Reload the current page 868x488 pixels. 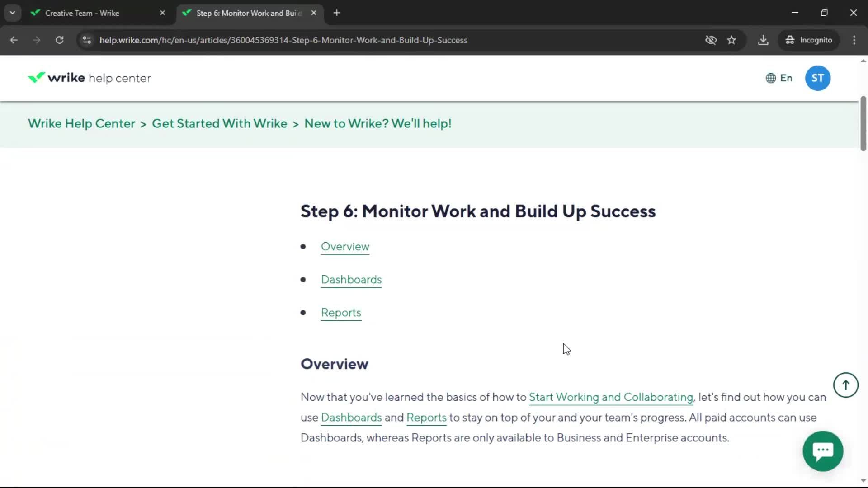point(59,40)
